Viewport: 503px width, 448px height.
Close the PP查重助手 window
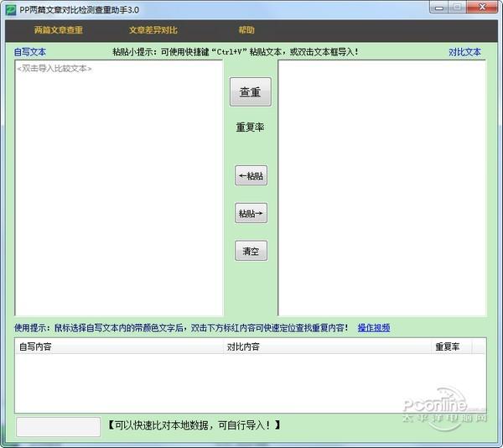coord(482,8)
